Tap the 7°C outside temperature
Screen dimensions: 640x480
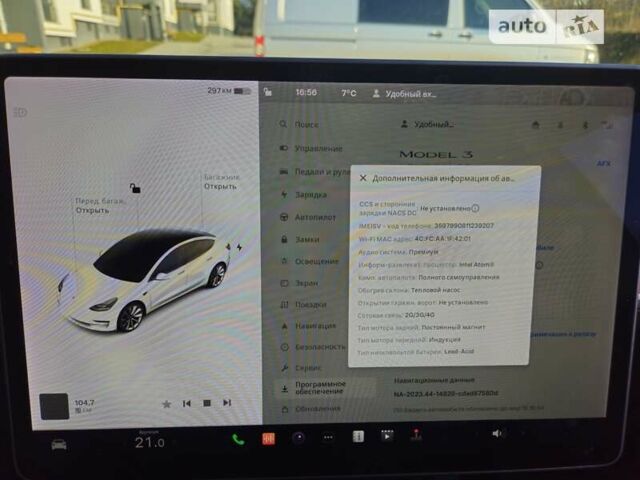click(348, 93)
